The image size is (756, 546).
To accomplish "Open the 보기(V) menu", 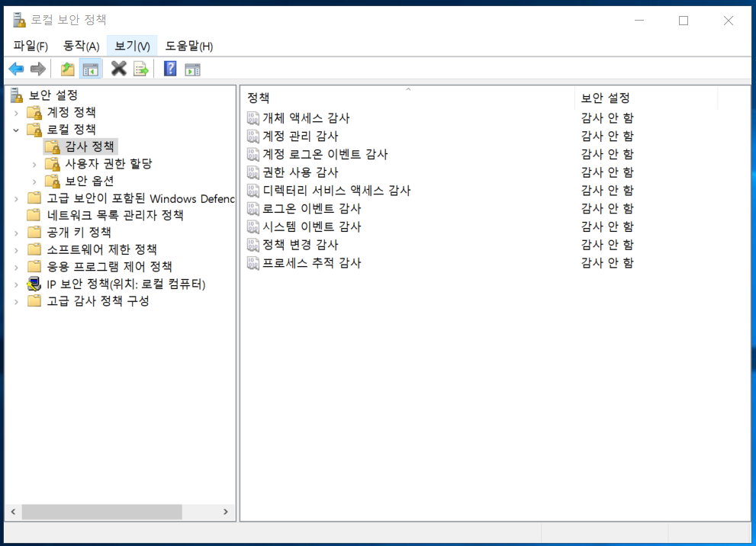I will click(132, 46).
